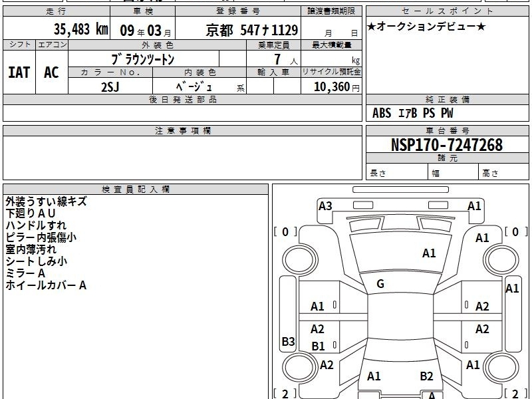Select equipment list ABS エアB PS PW
The width and height of the screenshot is (532, 399).
click(412, 113)
